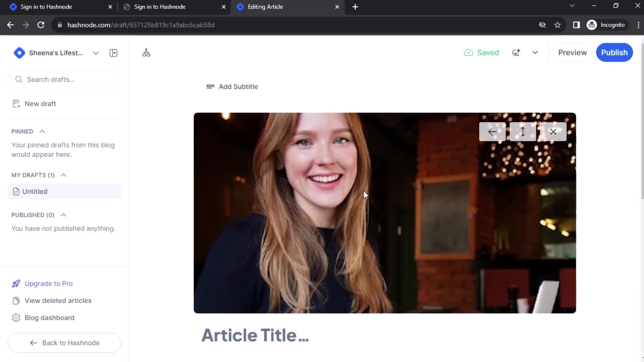
Task: Click the new tab/page icon next to blog name
Action: tap(113, 53)
